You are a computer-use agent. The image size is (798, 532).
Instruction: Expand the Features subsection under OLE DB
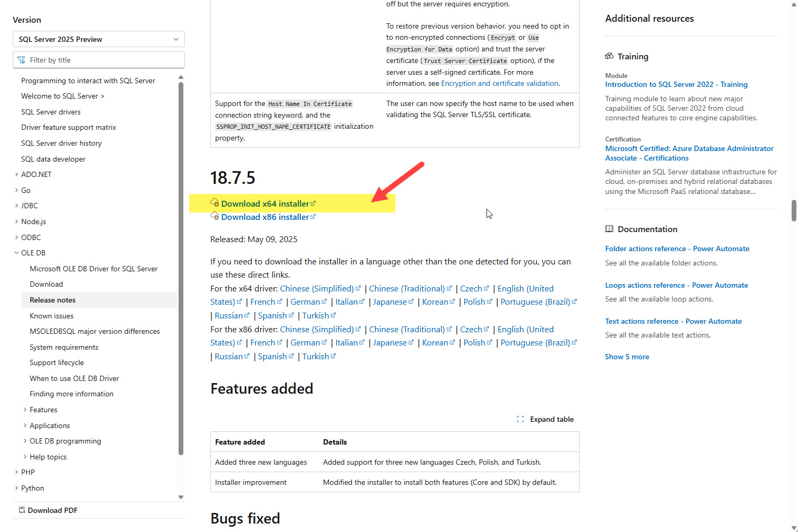25,410
